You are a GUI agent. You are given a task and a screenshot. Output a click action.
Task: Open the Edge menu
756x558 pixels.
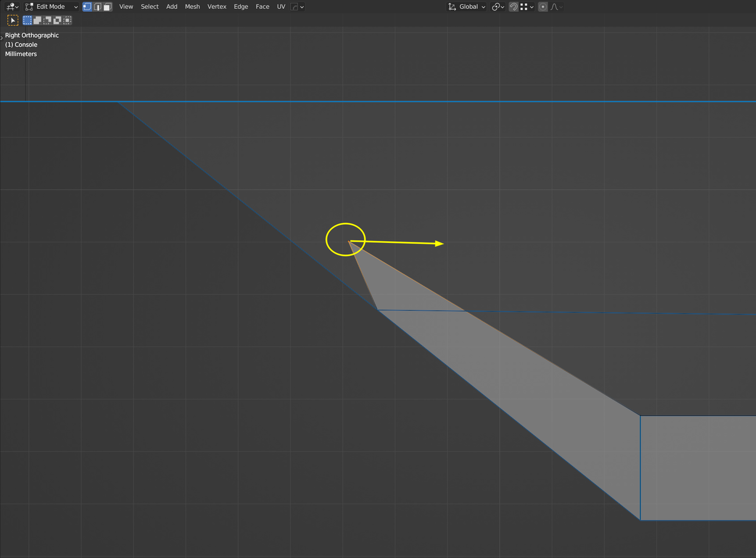[241, 7]
